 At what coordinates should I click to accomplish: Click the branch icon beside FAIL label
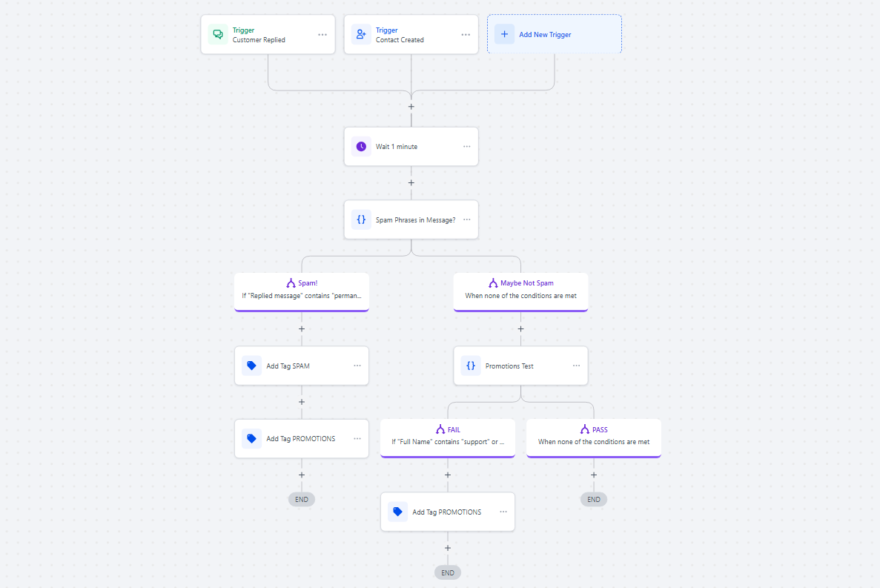[440, 429]
